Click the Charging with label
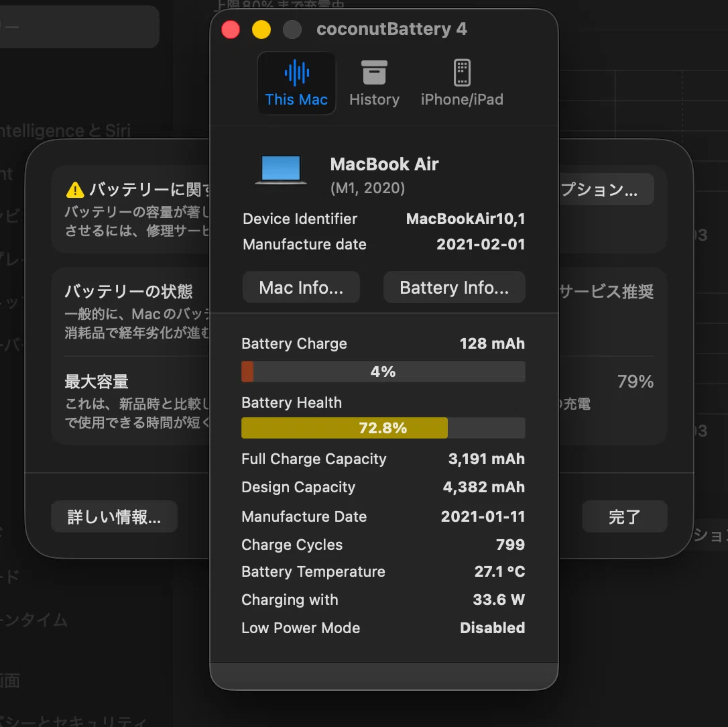Image resolution: width=728 pixels, height=727 pixels. click(x=290, y=600)
